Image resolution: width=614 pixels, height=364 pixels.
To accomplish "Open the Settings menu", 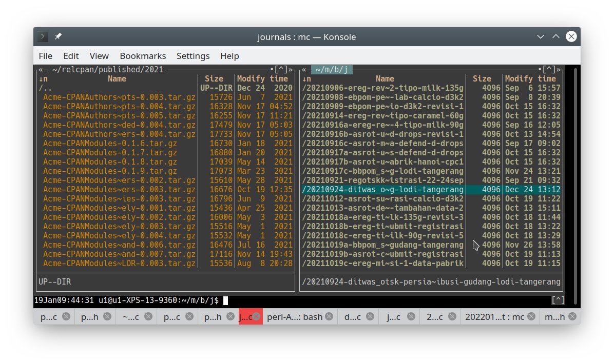I will [193, 56].
